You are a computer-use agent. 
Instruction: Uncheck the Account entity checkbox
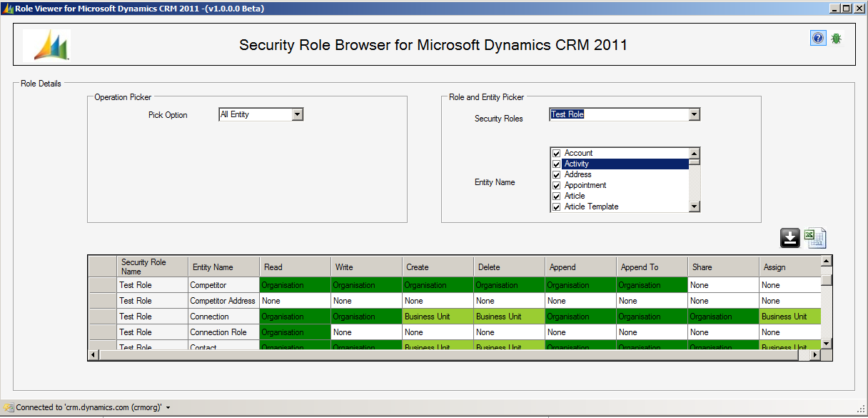pos(557,153)
